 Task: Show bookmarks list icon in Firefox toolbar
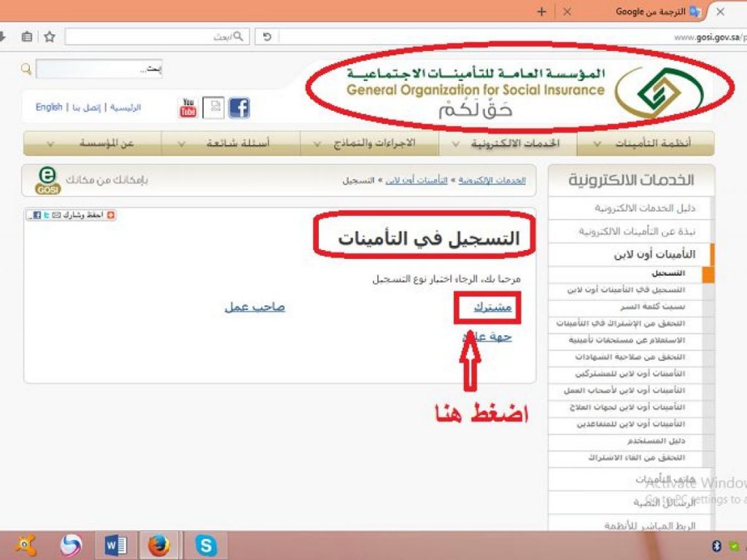point(27,36)
